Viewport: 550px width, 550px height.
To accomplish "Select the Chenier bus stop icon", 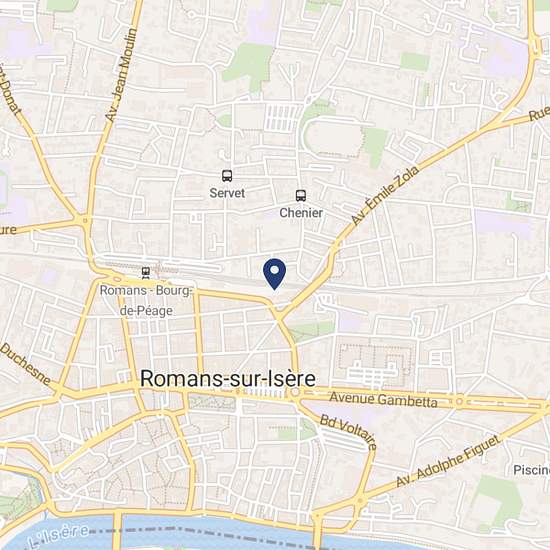I will click(301, 196).
